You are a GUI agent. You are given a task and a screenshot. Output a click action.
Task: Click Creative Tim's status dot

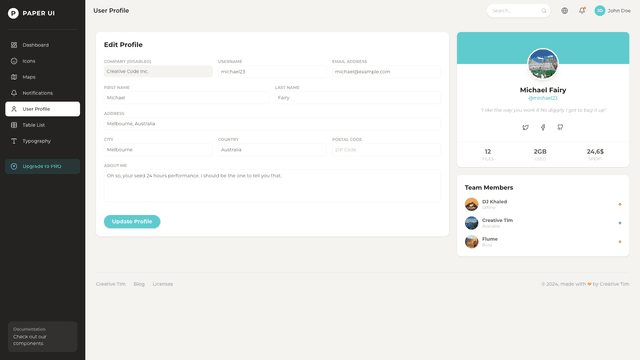tap(620, 223)
